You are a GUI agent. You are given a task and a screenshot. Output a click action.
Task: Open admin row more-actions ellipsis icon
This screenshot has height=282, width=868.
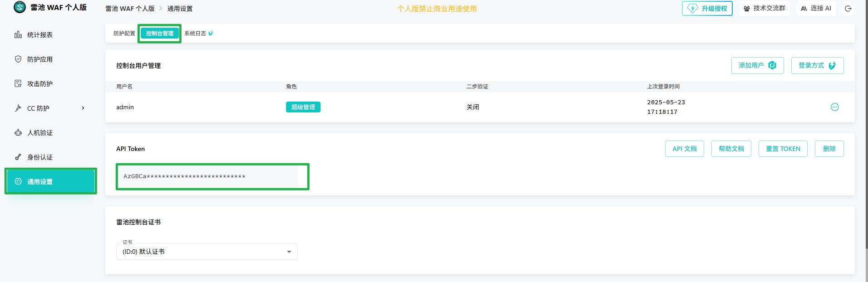834,107
